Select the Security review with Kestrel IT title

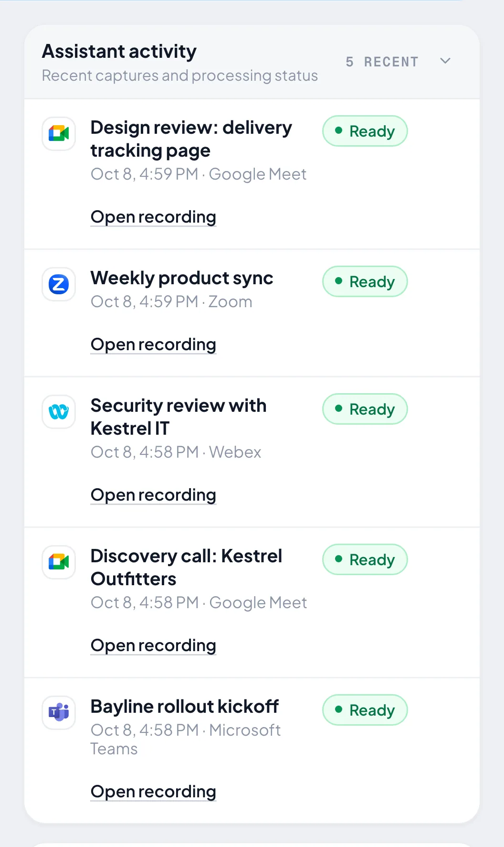point(178,417)
